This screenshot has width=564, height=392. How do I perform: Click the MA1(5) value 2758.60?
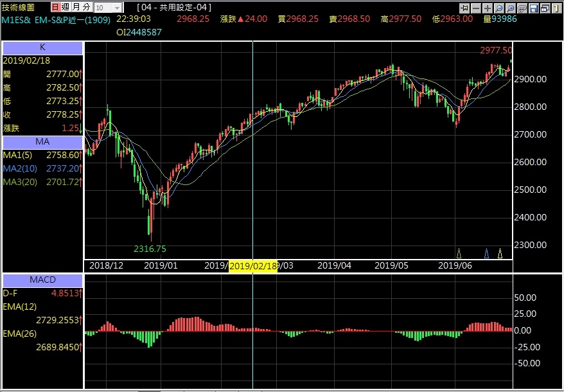click(x=62, y=155)
